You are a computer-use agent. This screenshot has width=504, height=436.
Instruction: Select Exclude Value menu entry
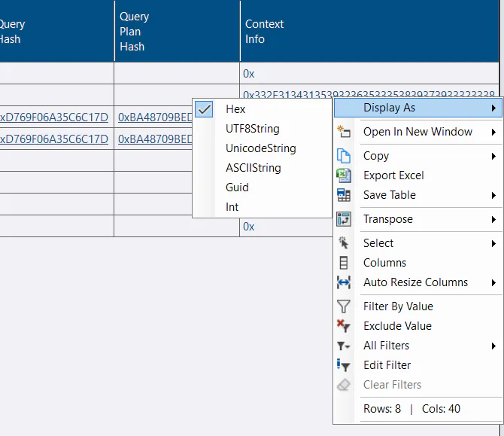click(x=417, y=326)
